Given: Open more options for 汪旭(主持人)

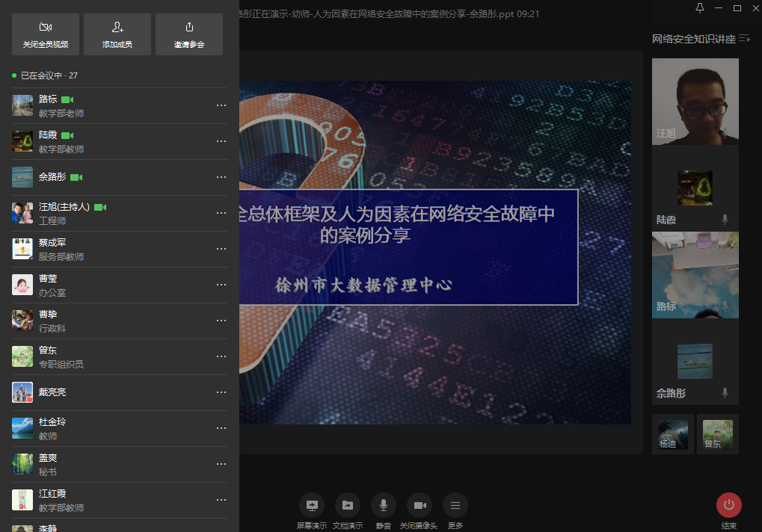Looking at the screenshot, I should pyautogui.click(x=221, y=213).
